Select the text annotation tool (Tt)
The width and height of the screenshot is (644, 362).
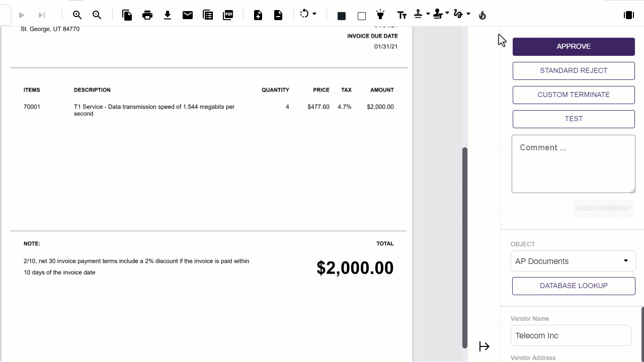[x=402, y=16]
